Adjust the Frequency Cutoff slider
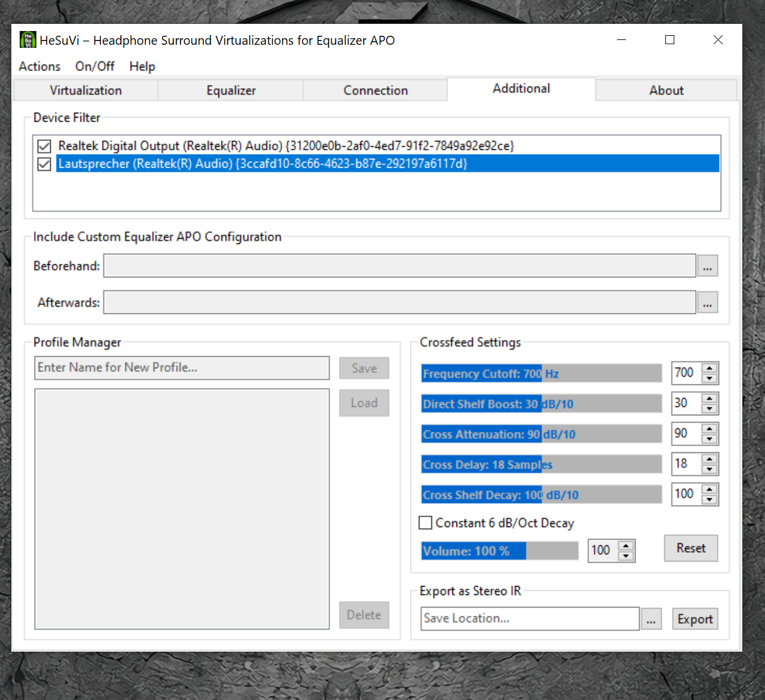765x700 pixels. click(x=541, y=374)
